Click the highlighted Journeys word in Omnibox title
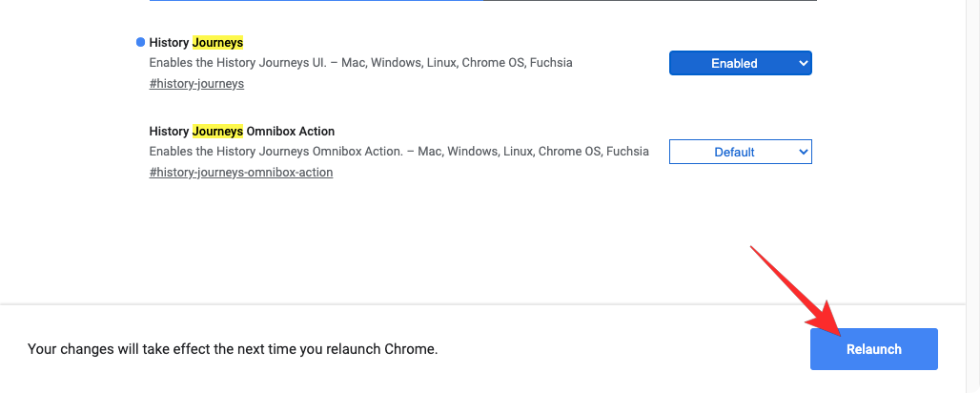Viewport: 980px width, 393px height. [x=218, y=131]
